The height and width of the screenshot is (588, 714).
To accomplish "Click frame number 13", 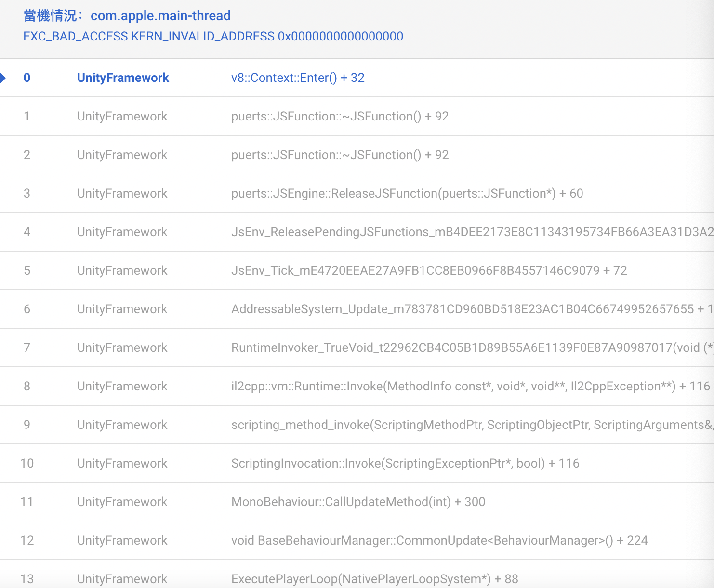I will pos(27,579).
